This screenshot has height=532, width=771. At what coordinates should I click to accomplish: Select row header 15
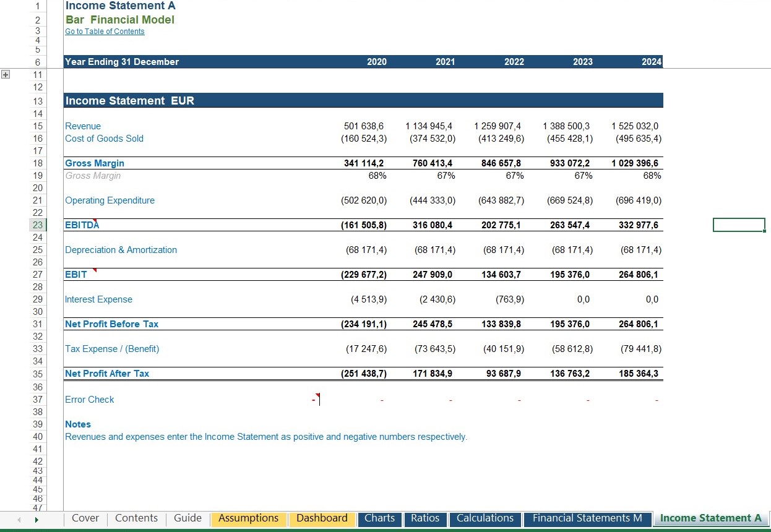37,126
